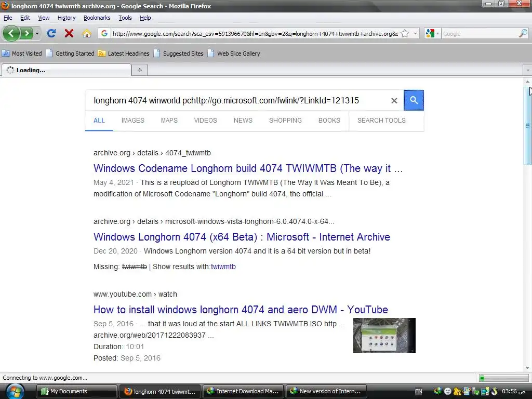This screenshot has width=532, height=399.
Task: Click the white round face tray icon
Action: pos(447,392)
